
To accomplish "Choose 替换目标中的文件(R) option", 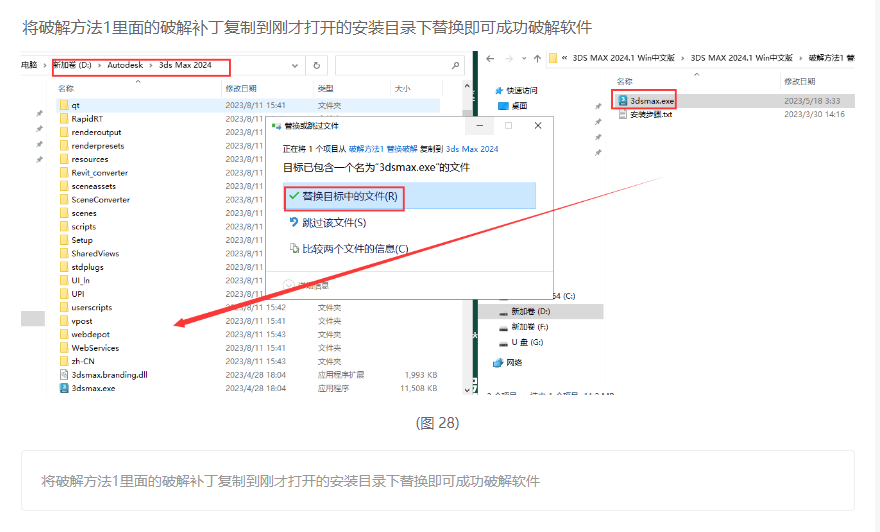I will [x=343, y=197].
